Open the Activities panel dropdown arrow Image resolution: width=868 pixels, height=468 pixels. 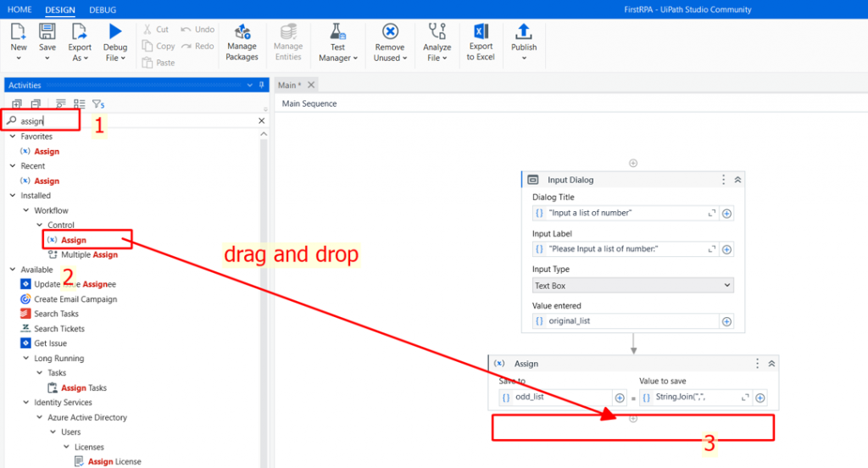pyautogui.click(x=250, y=85)
